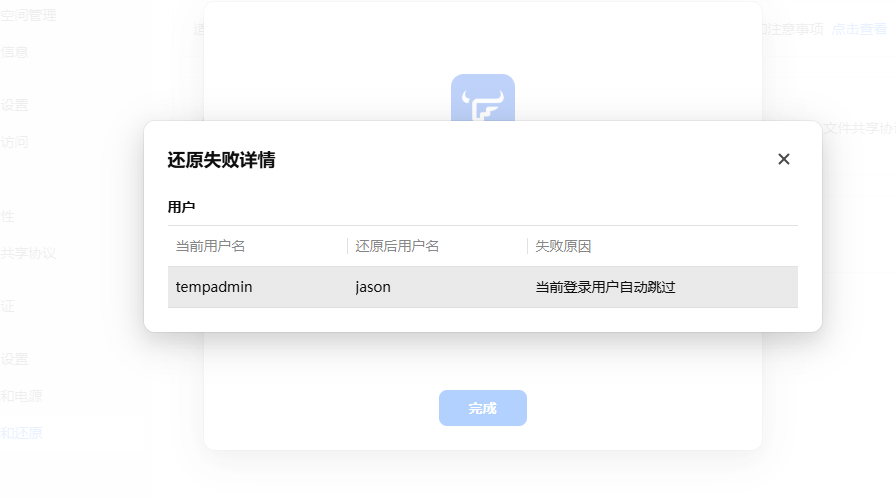The width and height of the screenshot is (896, 498).
Task: Click the blue bull logo icon
Action: click(x=483, y=98)
